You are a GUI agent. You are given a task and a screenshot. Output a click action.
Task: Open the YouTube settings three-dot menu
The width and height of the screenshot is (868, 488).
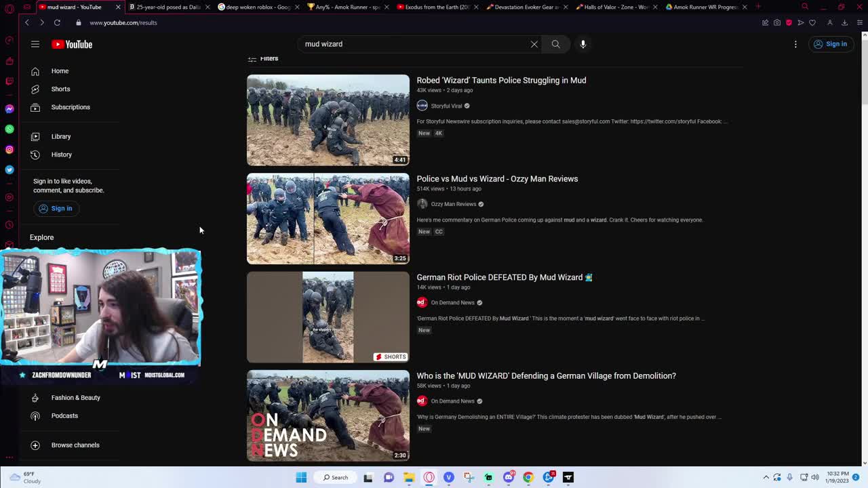click(795, 44)
